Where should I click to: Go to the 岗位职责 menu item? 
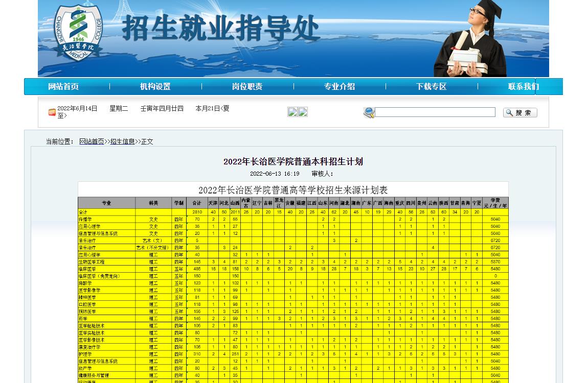(247, 87)
